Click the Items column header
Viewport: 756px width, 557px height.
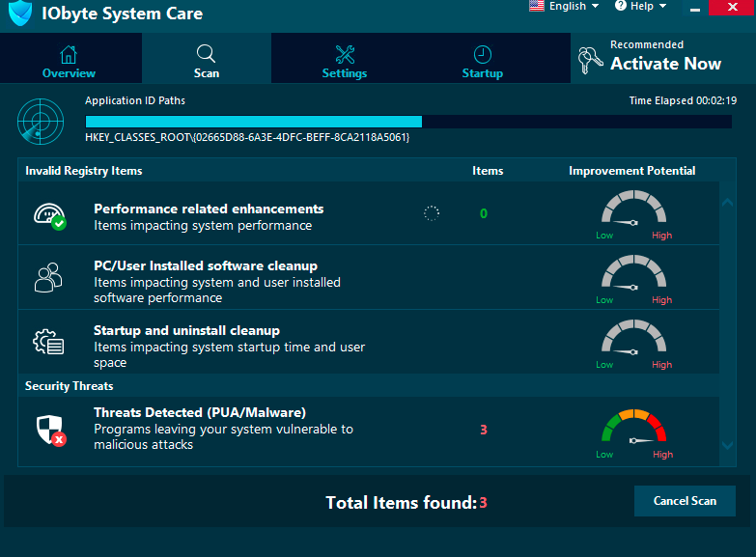(x=488, y=171)
